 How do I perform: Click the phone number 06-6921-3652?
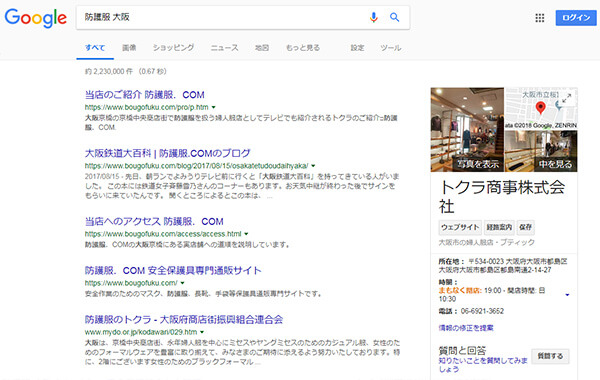pos(482,311)
